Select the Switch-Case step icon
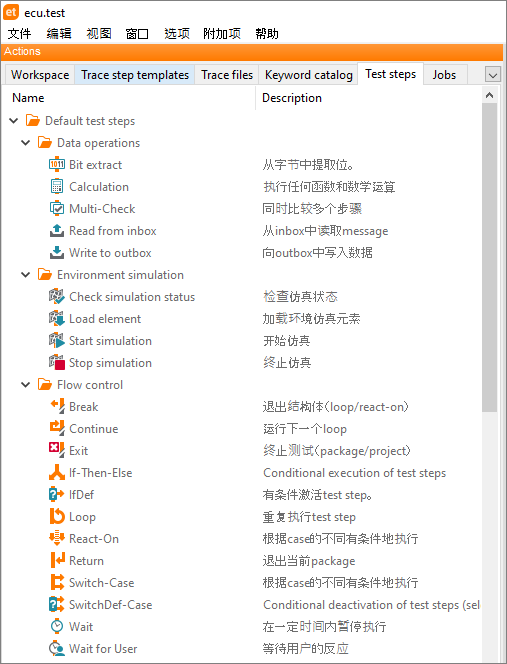Screen dimensions: 507x664 click(57, 582)
